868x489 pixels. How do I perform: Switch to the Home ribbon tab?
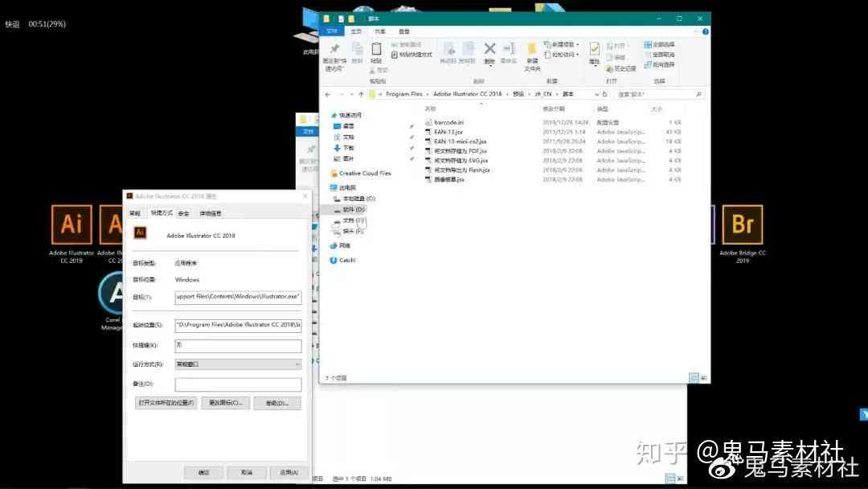pos(357,31)
